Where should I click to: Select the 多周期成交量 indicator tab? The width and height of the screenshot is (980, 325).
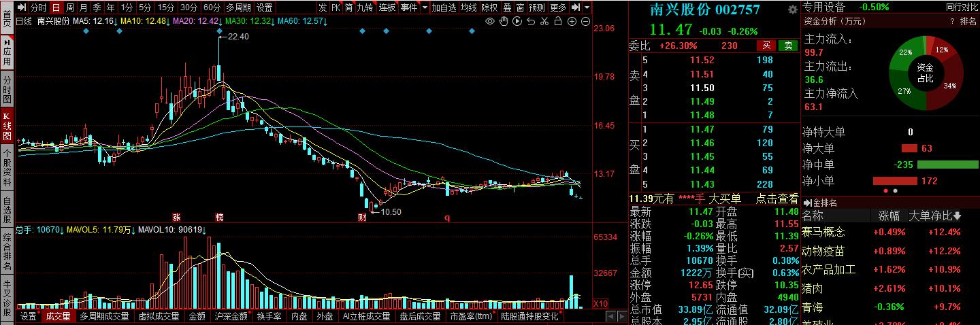tap(104, 316)
